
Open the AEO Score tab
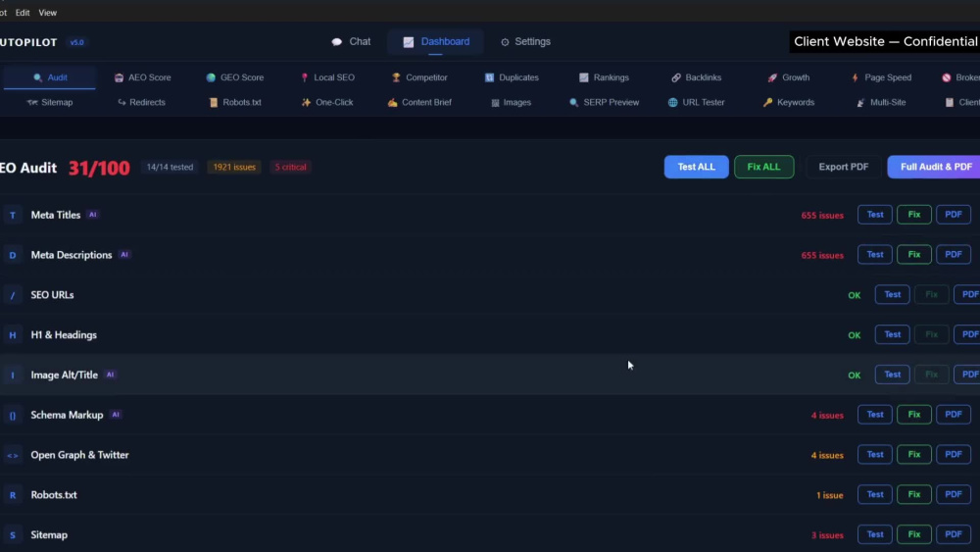pos(142,77)
